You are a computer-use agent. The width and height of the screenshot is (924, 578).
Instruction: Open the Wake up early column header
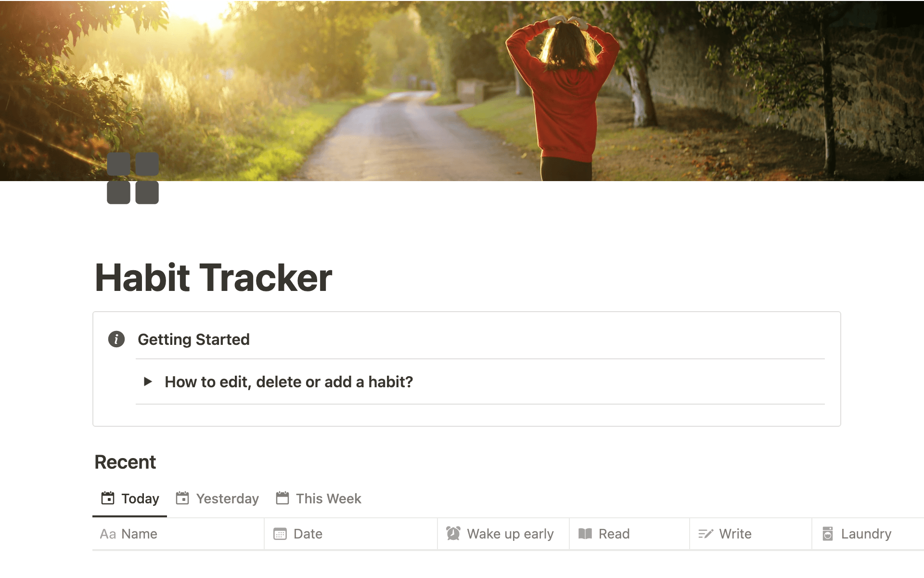(x=503, y=534)
